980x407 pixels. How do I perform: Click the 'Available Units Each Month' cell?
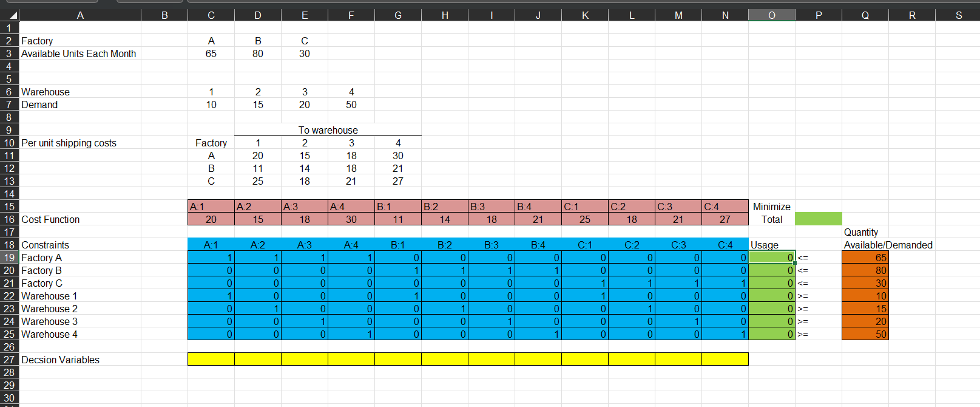(x=79, y=53)
